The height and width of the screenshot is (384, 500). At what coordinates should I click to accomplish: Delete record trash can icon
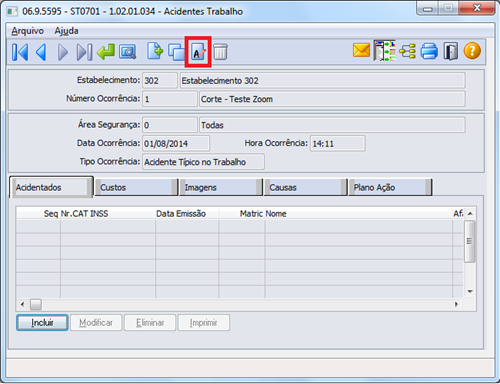click(220, 52)
